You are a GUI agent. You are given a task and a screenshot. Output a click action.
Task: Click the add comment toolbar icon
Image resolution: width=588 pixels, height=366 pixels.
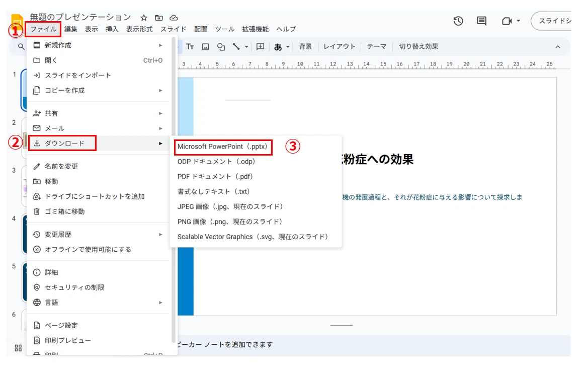(260, 46)
